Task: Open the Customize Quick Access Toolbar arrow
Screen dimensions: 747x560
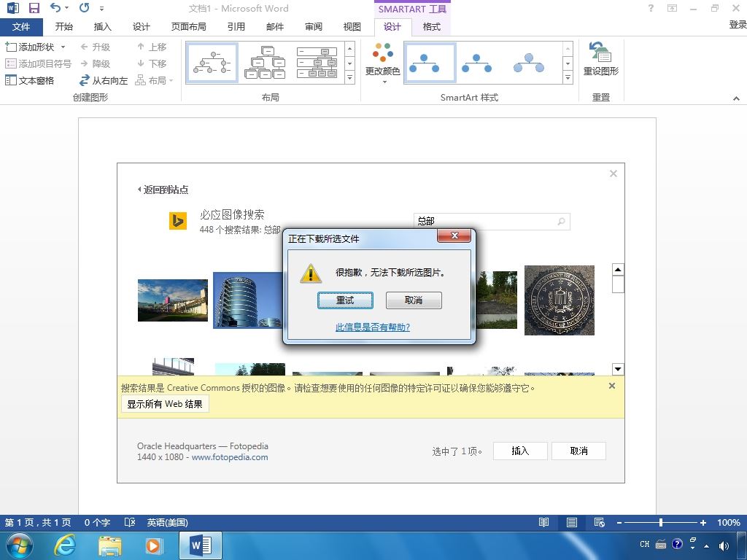Action: coord(102,8)
